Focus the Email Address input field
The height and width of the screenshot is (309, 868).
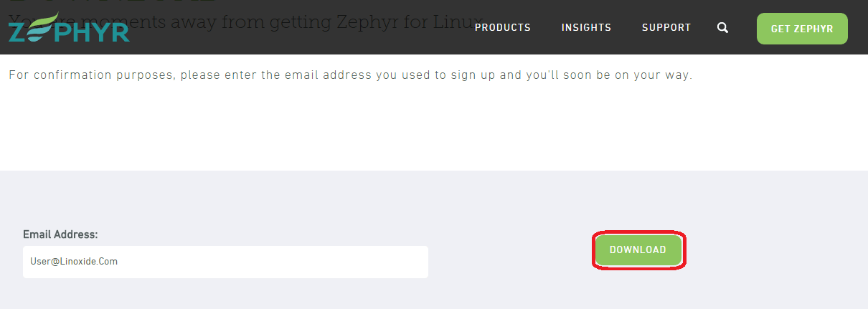(225, 262)
